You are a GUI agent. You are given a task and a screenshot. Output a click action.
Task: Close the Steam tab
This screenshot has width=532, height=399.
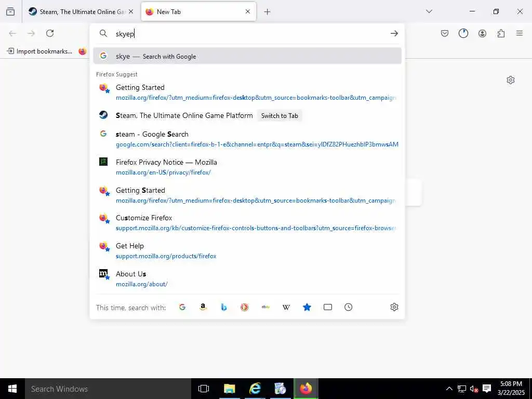tap(131, 11)
